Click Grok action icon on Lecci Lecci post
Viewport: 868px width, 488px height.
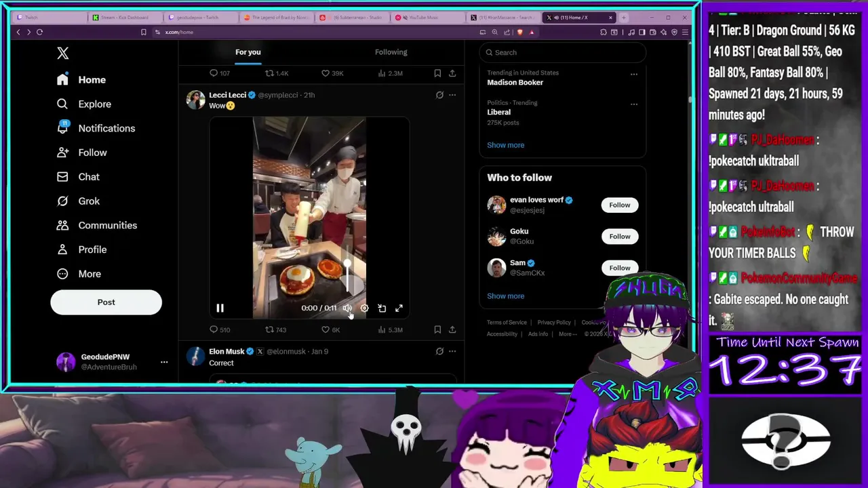[439, 95]
